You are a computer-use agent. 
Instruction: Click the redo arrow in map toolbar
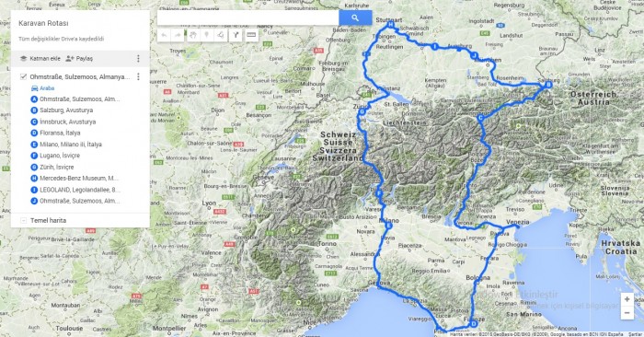(x=178, y=35)
